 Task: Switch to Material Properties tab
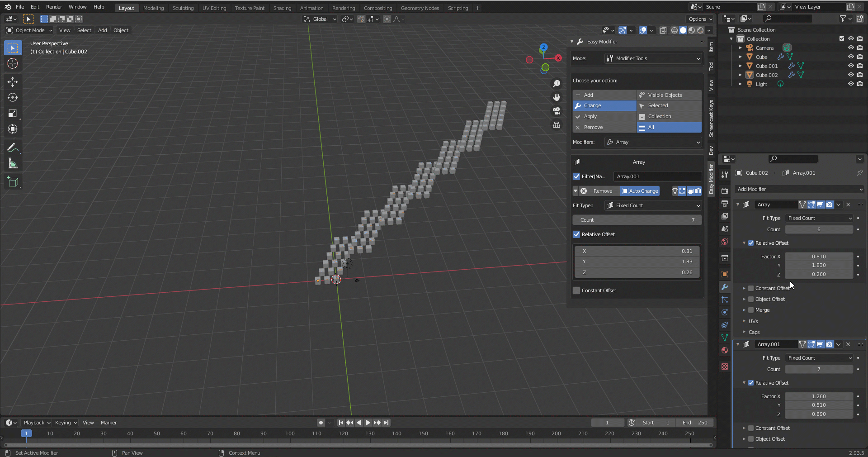[724, 350]
